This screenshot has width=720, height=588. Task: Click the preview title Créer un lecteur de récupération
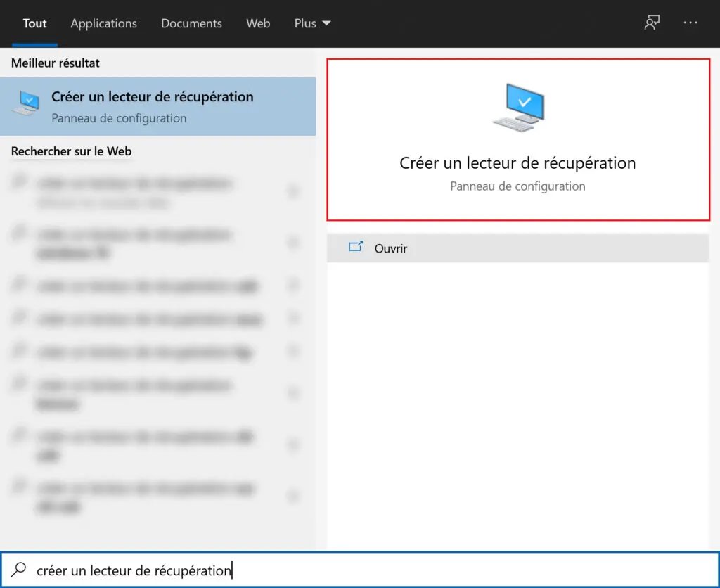pos(517,163)
